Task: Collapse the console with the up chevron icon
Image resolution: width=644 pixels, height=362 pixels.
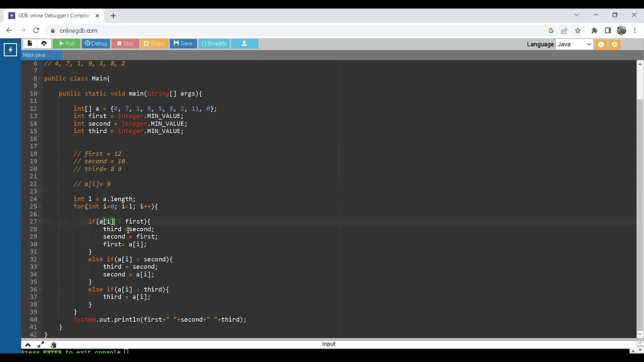Action: (28, 345)
